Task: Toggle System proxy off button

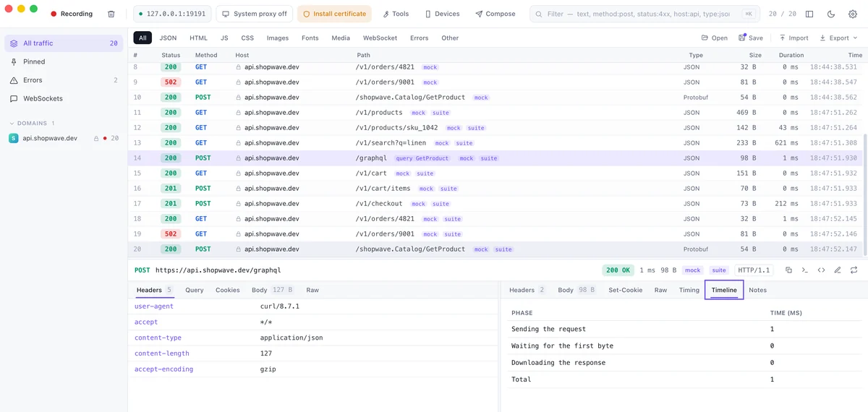Action: coord(254,14)
